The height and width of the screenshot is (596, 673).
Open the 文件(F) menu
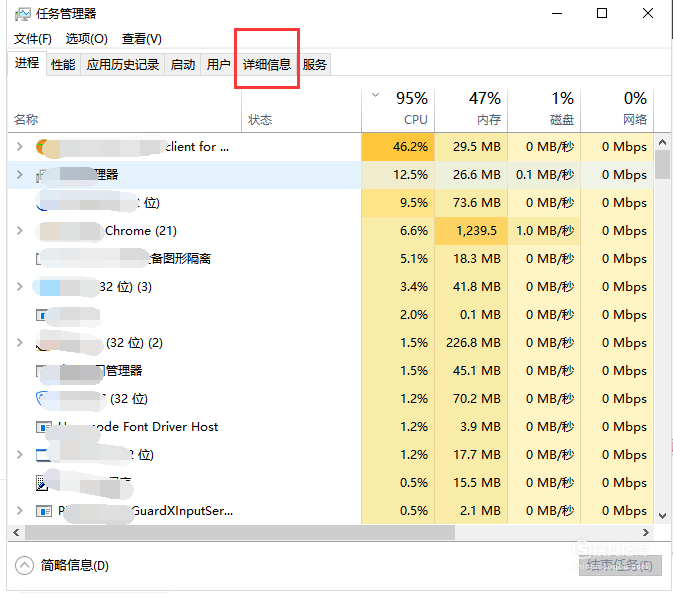pos(33,39)
